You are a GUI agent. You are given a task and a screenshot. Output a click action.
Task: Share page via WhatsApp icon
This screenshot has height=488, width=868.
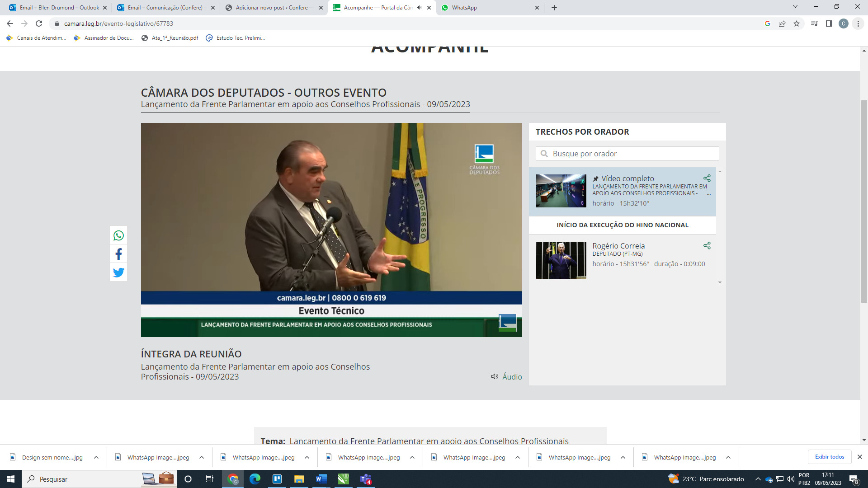pos(118,235)
